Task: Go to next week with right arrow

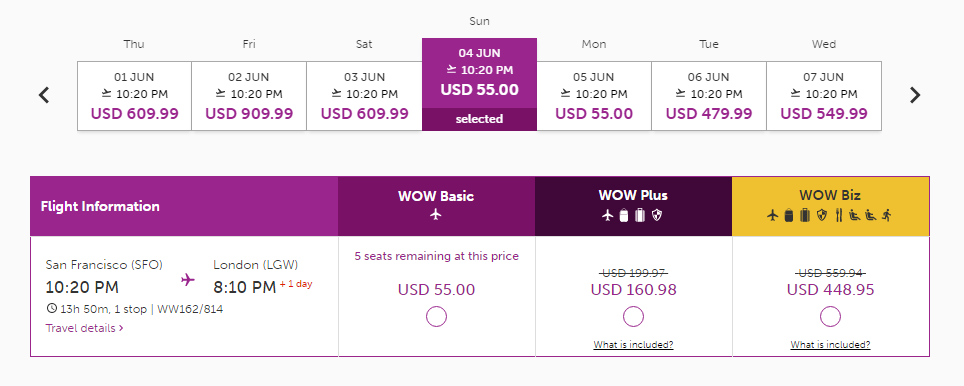Action: (915, 95)
